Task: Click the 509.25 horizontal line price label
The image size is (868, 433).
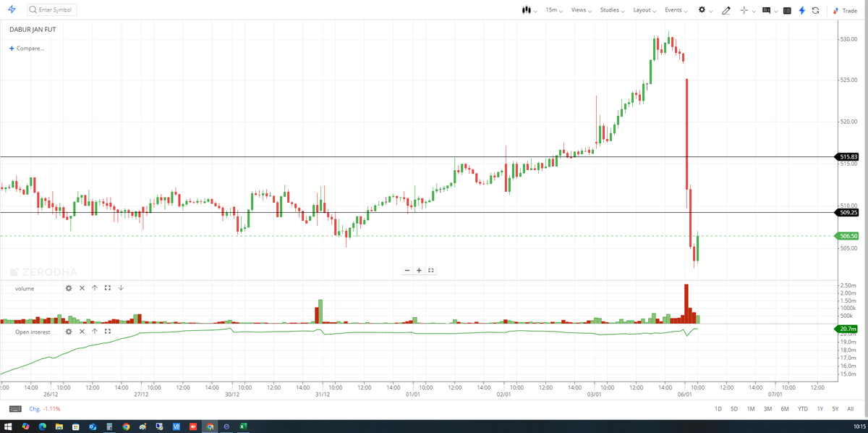Action: coord(848,212)
